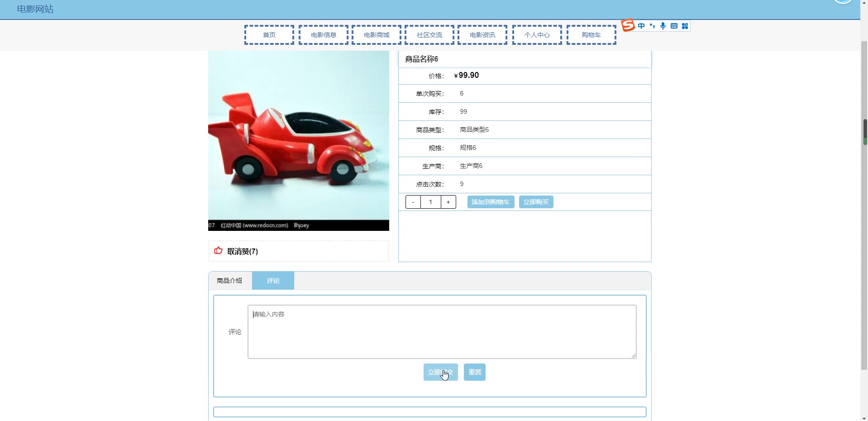
Task: Increase quantity with the plus button
Action: pyautogui.click(x=448, y=202)
